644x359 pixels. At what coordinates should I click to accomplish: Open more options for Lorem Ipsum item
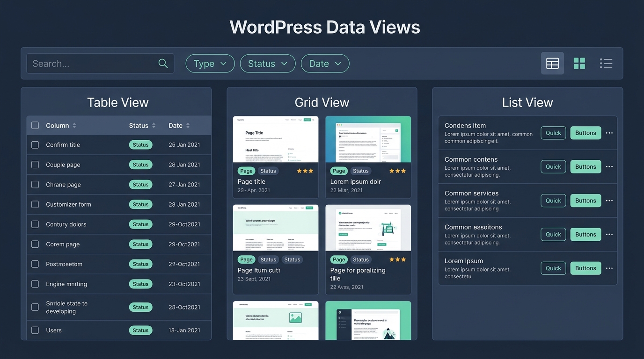609,268
